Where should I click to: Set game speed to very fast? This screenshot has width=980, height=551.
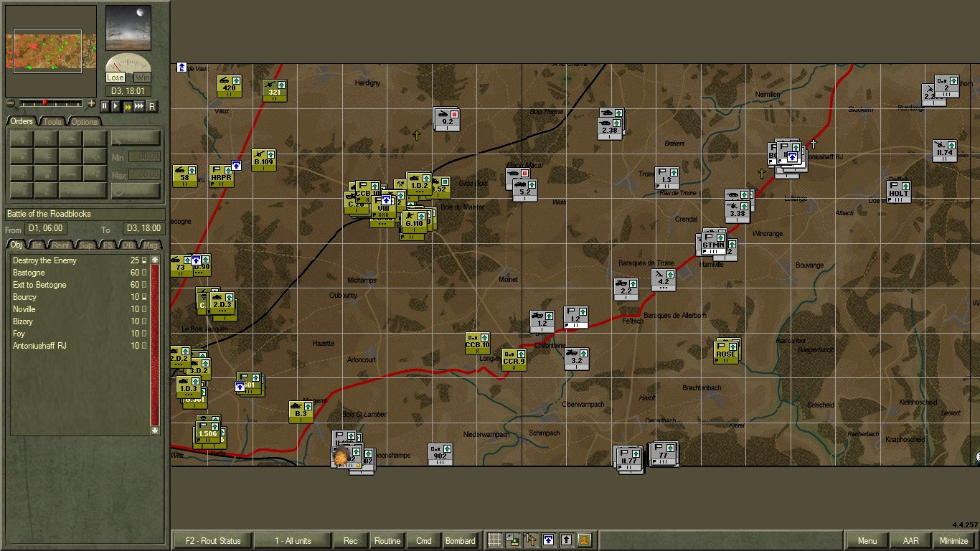tap(139, 106)
